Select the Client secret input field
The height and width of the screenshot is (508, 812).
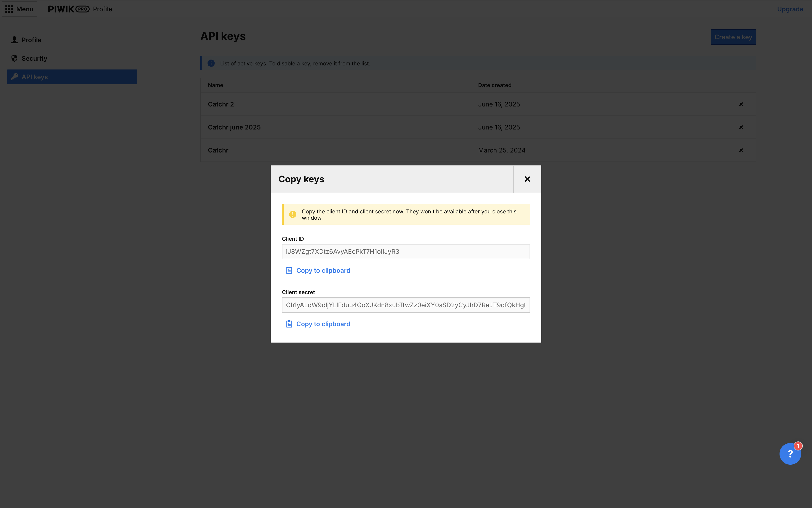[406, 305]
